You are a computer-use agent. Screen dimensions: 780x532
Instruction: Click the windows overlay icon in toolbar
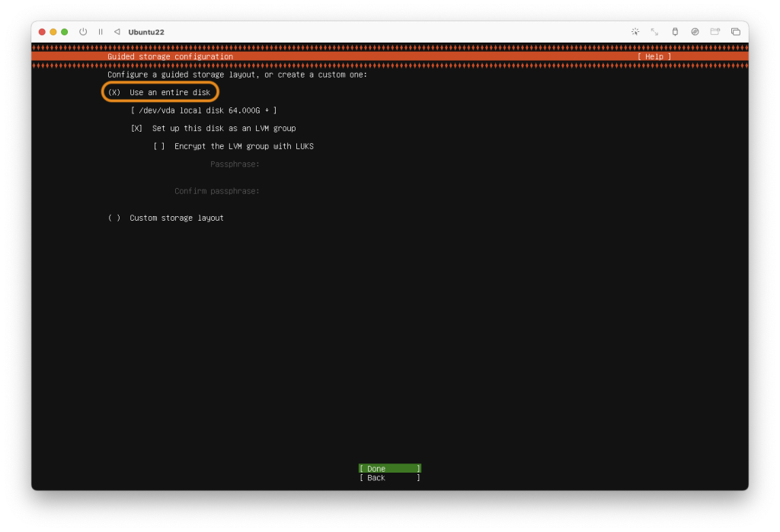pos(736,32)
